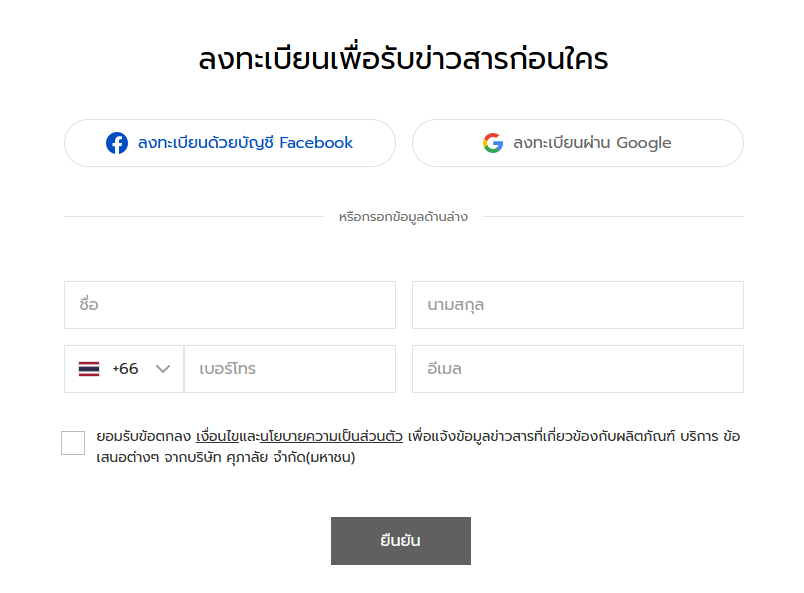Image resolution: width=804 pixels, height=593 pixels.
Task: Click the ศุภาลัย จำกัด(มหาชน) company name text
Action: coord(291,457)
